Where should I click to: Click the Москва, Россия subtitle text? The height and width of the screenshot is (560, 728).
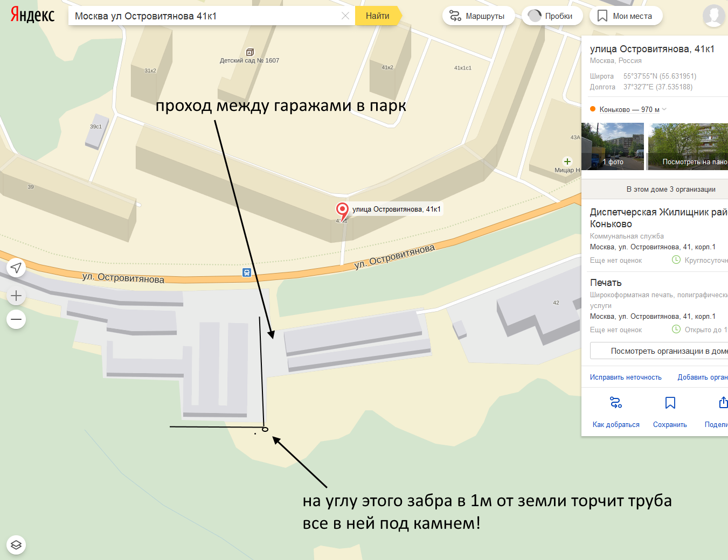[615, 61]
